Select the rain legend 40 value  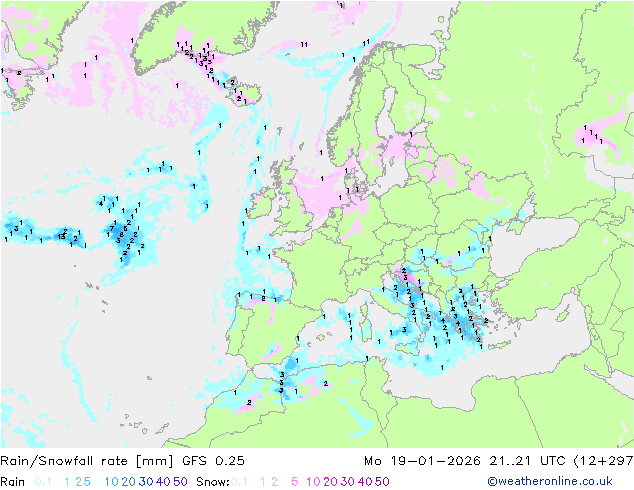click(x=163, y=482)
